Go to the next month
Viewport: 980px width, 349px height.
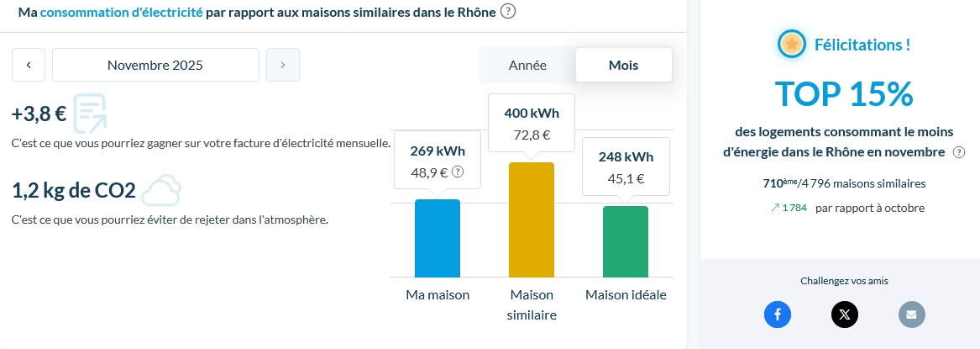[283, 65]
